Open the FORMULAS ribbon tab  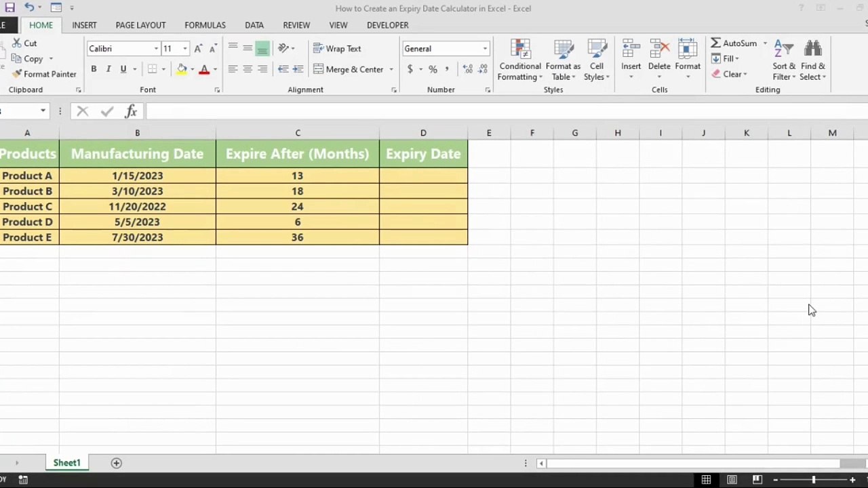[x=205, y=25]
